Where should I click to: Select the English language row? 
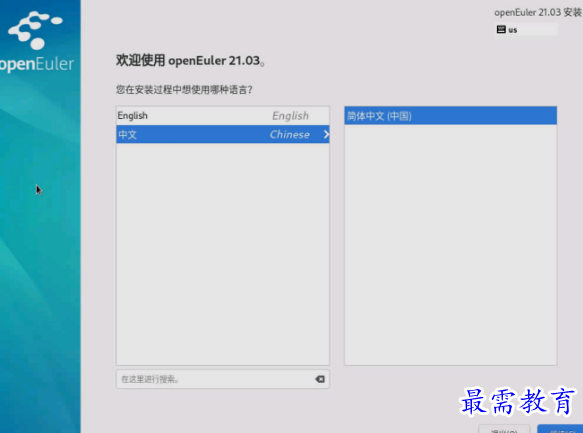pos(223,116)
